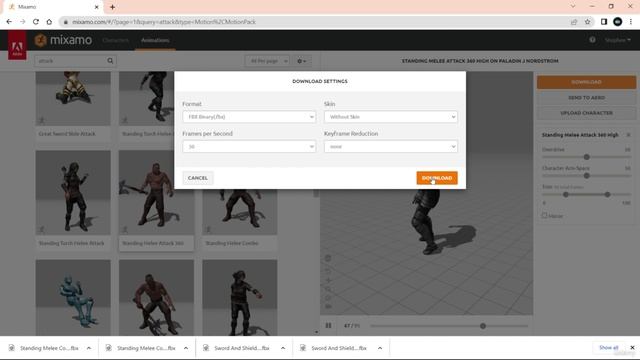Click the Download button in the right panel
This screenshot has height=360, width=640.
point(586,82)
